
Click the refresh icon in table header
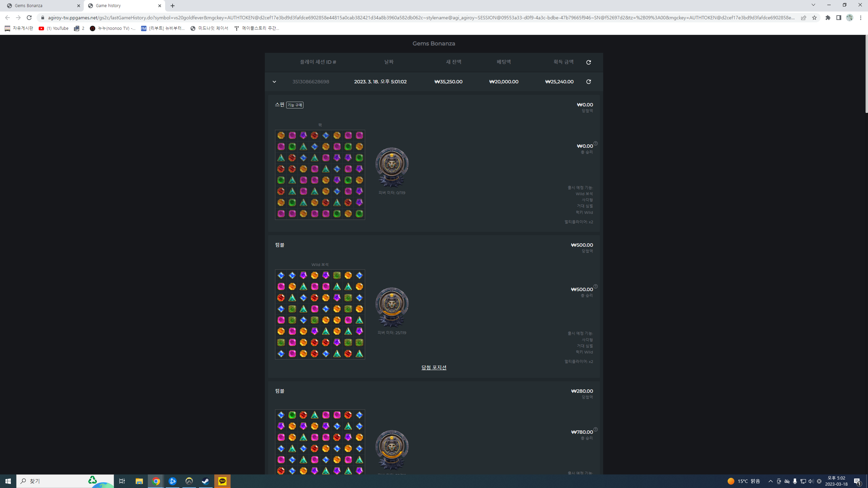coord(589,62)
